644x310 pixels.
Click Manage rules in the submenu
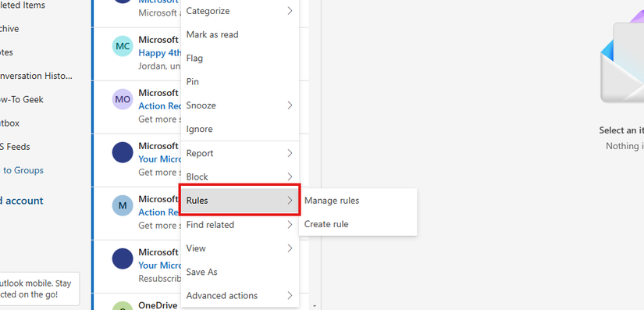358,201
